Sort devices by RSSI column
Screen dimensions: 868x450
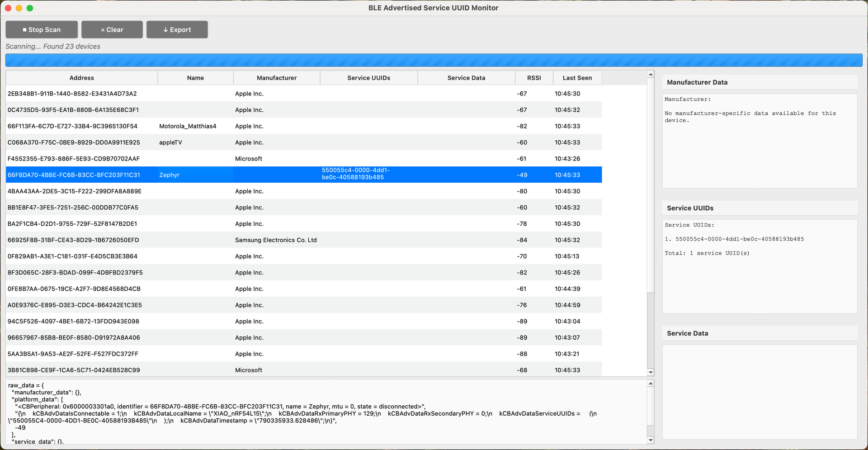pyautogui.click(x=533, y=78)
